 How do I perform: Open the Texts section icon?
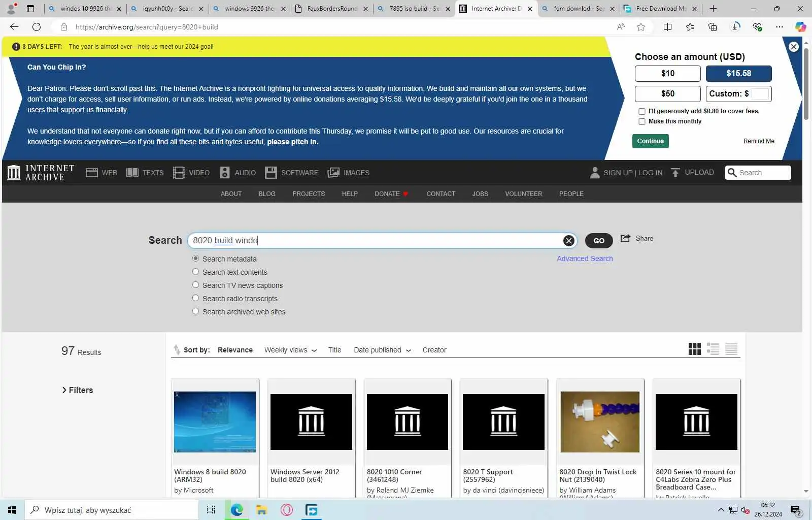(132, 173)
